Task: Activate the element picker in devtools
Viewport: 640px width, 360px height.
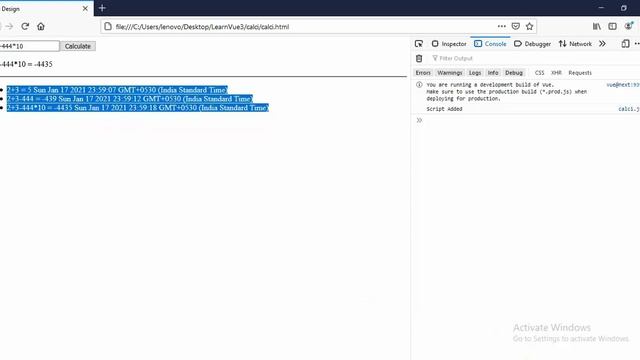Action: [419, 44]
